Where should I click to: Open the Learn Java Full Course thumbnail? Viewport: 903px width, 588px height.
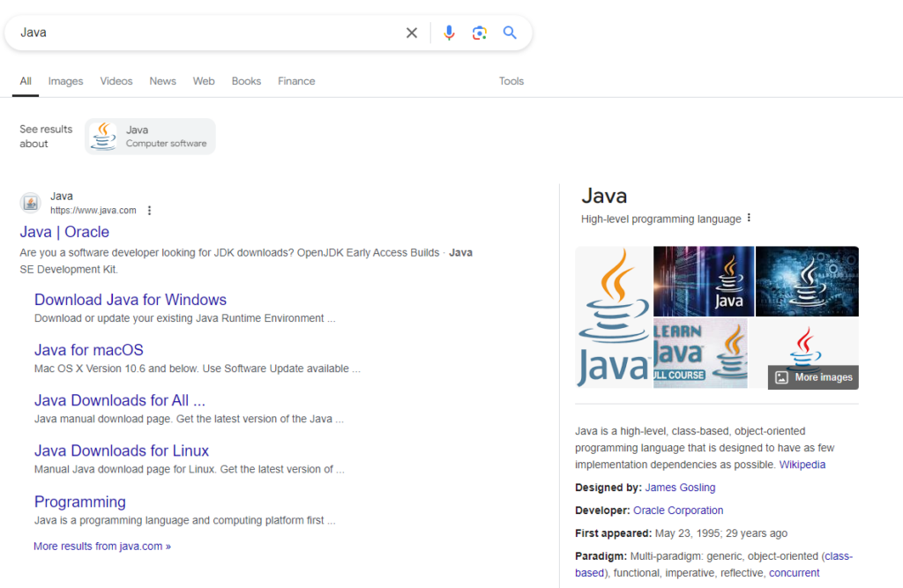click(x=700, y=353)
